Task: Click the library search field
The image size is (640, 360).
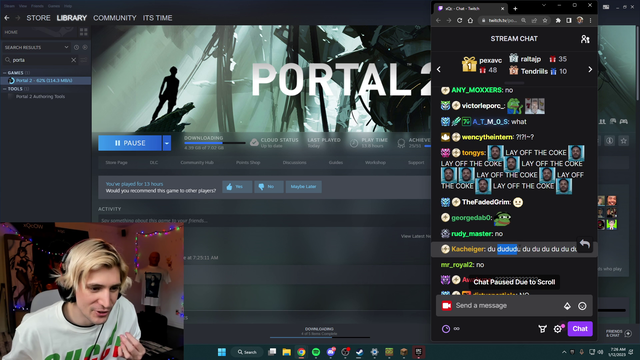Action: [x=40, y=60]
